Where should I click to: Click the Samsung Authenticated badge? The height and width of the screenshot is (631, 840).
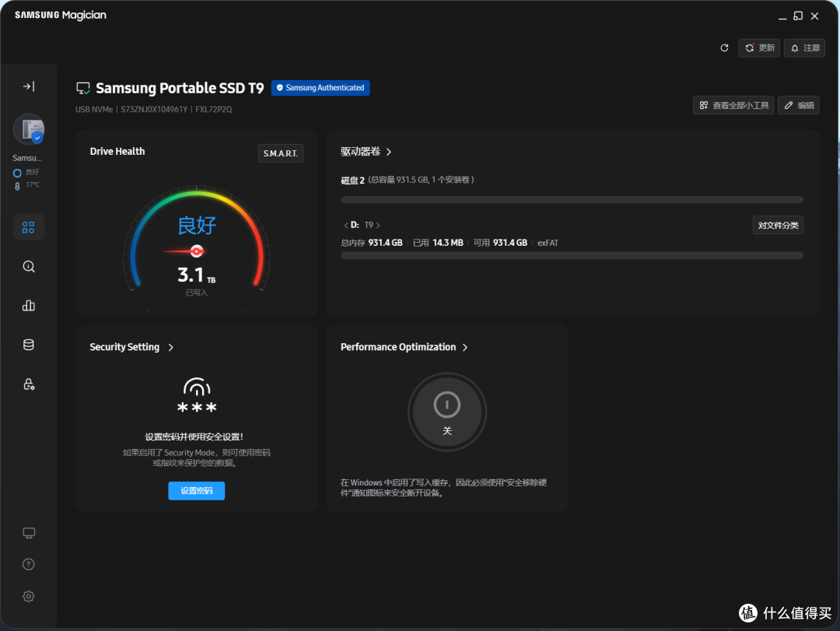point(320,87)
